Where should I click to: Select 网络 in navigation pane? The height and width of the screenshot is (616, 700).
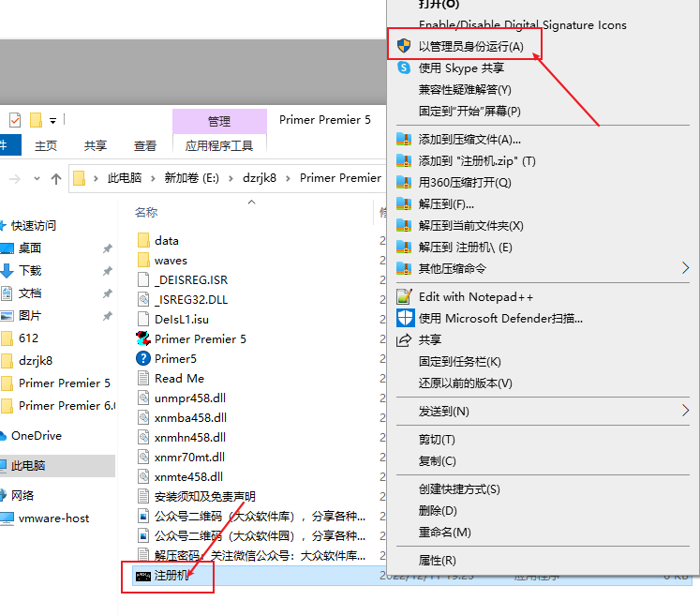tap(22, 495)
